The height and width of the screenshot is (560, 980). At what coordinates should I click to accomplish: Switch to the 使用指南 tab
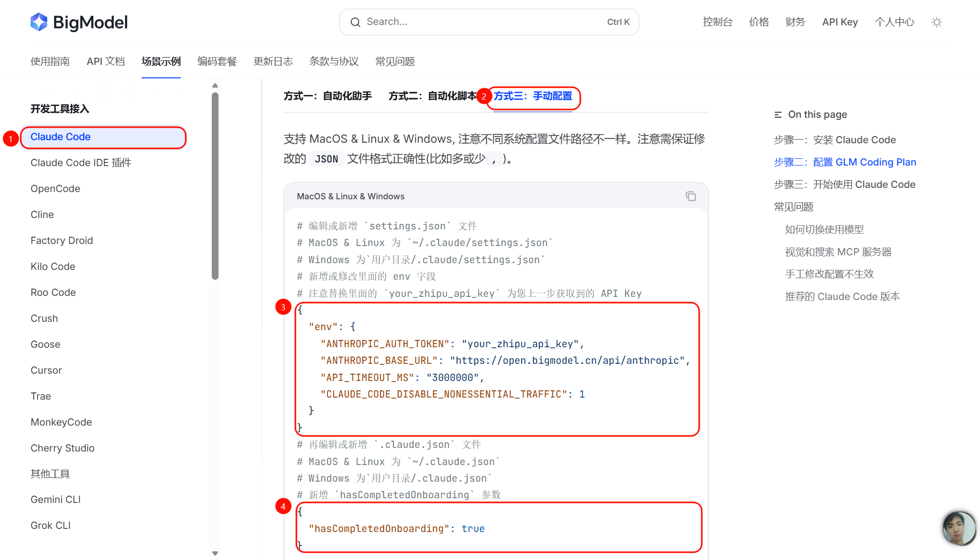50,61
